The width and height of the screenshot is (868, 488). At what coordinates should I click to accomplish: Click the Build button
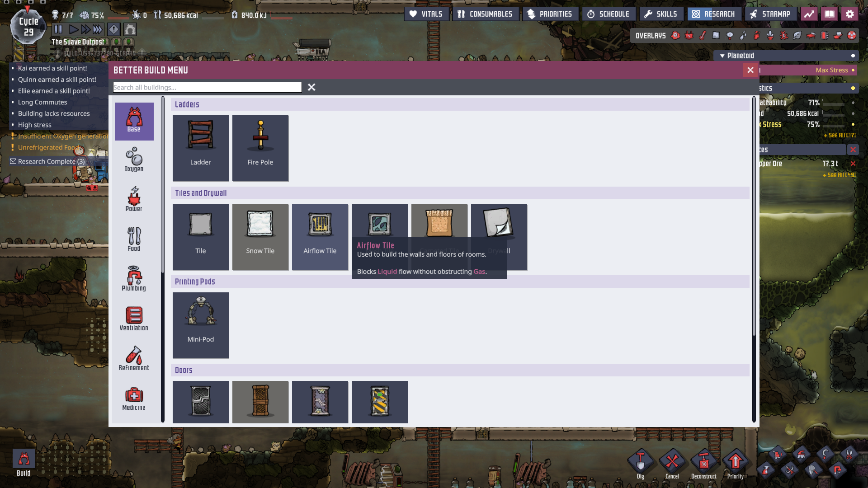pyautogui.click(x=24, y=463)
